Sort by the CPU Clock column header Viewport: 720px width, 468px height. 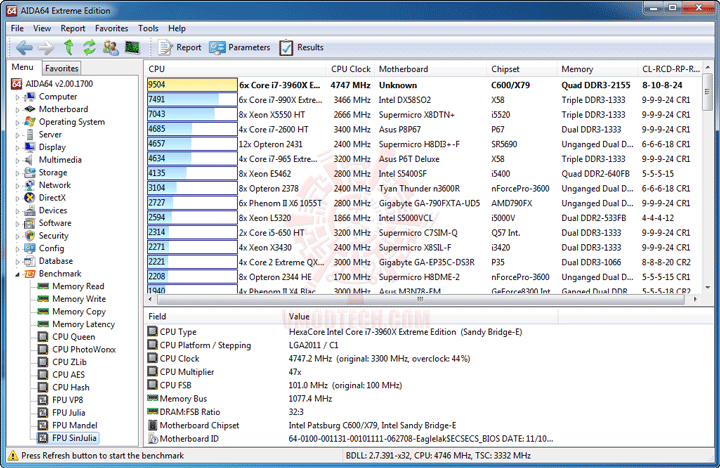(x=350, y=69)
